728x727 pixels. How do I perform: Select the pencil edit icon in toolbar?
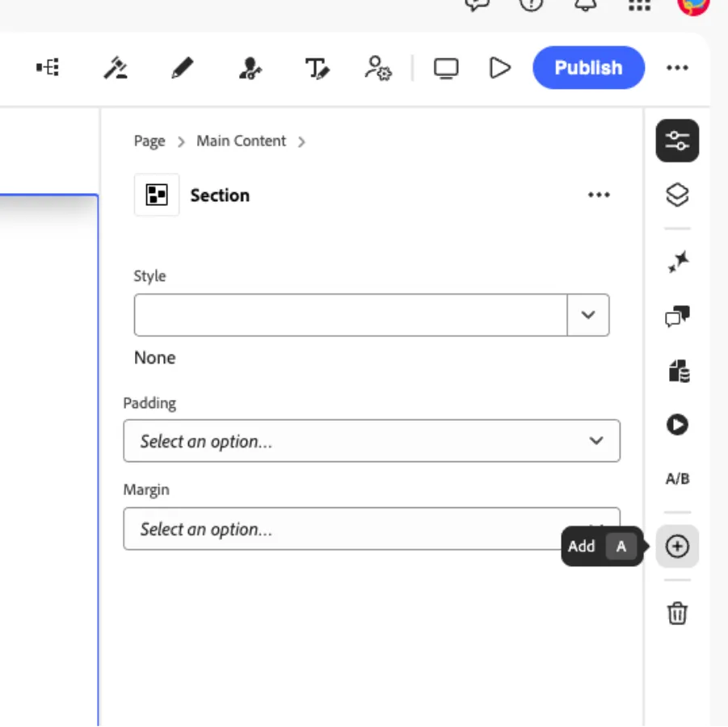(183, 68)
